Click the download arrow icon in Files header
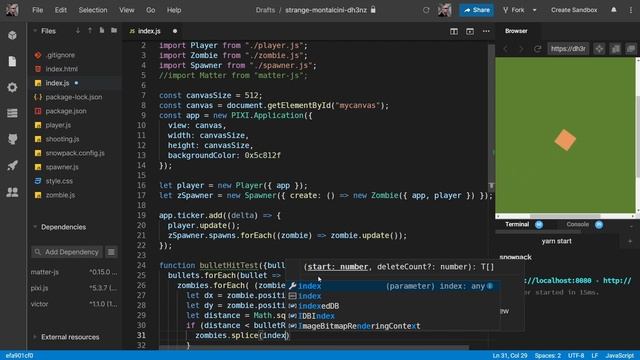This screenshot has width=640, height=360. 78,31
